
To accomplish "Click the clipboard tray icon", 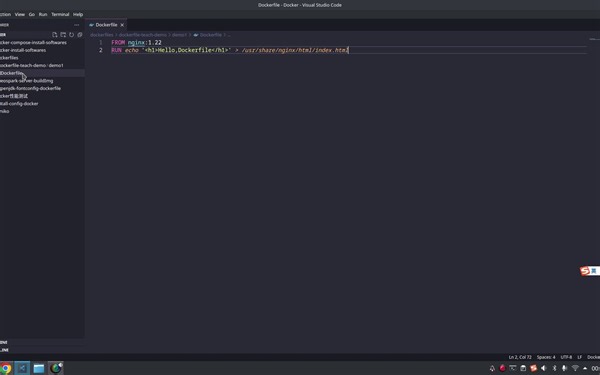I will [x=523, y=368].
